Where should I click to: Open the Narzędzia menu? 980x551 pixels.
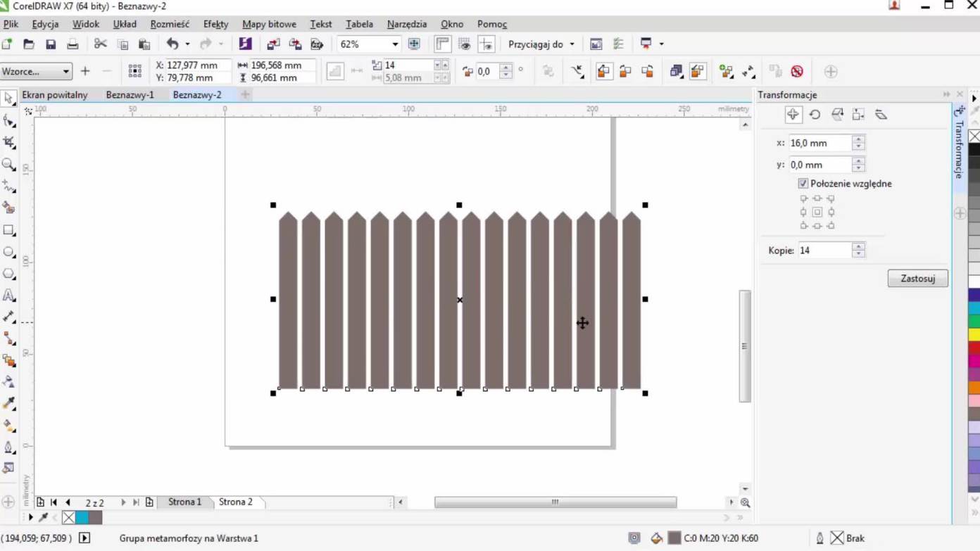click(406, 24)
